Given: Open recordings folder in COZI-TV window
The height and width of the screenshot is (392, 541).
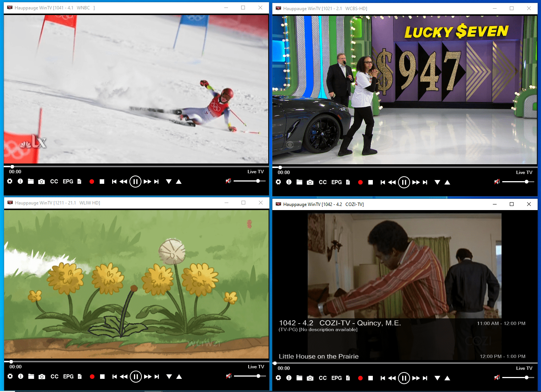Looking at the screenshot, I should 299,378.
